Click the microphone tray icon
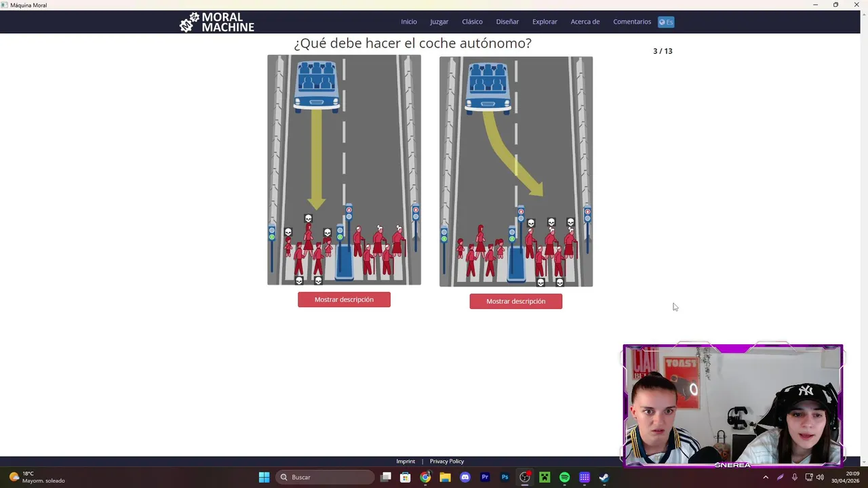This screenshot has width=868, height=488. [x=795, y=477]
